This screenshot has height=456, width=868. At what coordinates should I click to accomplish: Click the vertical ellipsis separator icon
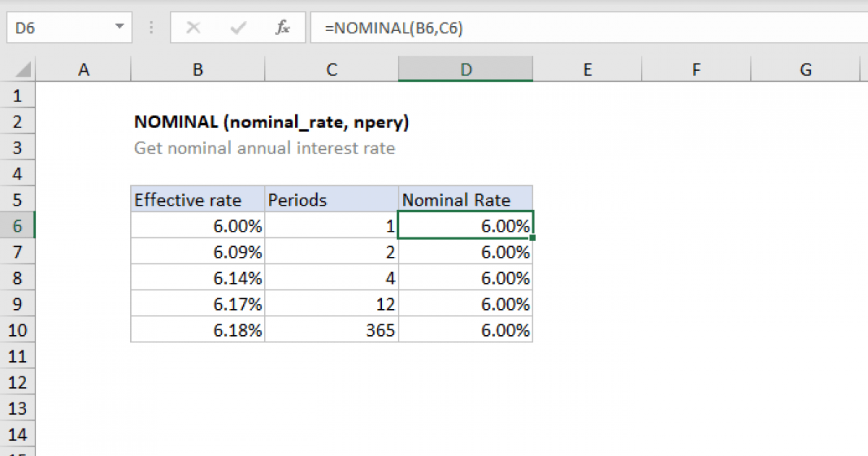(150, 28)
